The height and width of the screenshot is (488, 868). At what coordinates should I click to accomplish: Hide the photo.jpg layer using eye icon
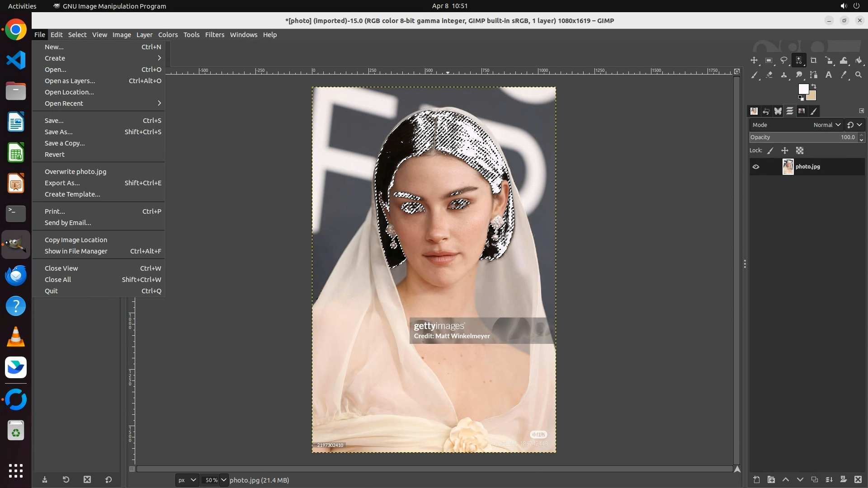(756, 167)
